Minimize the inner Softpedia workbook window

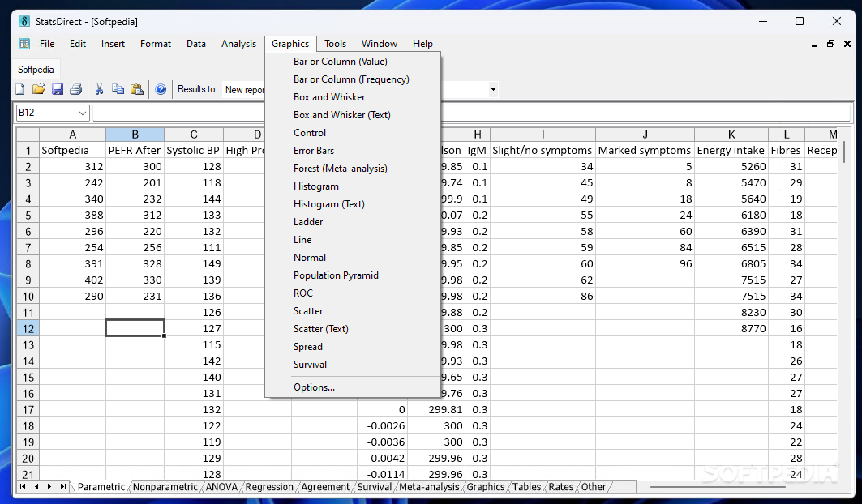coord(813,45)
